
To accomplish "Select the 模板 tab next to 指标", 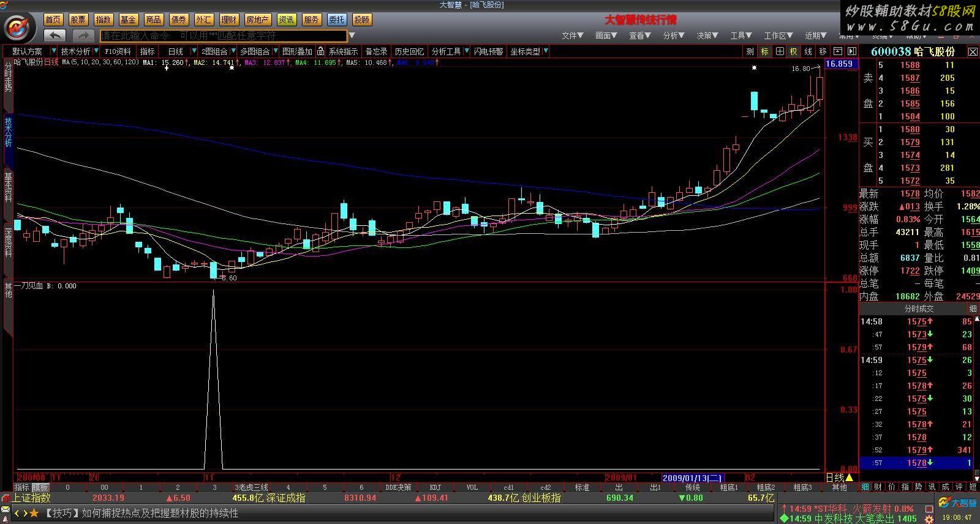I will click(x=40, y=487).
